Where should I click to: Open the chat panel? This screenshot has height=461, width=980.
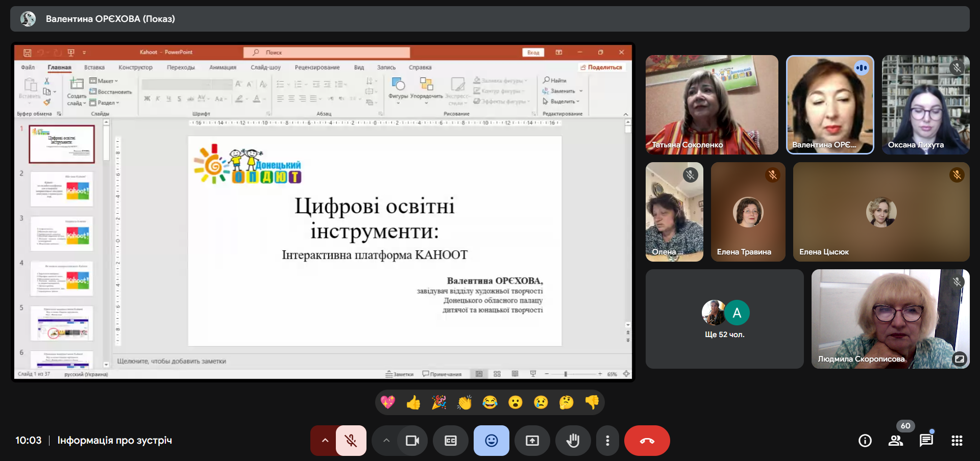click(x=926, y=441)
